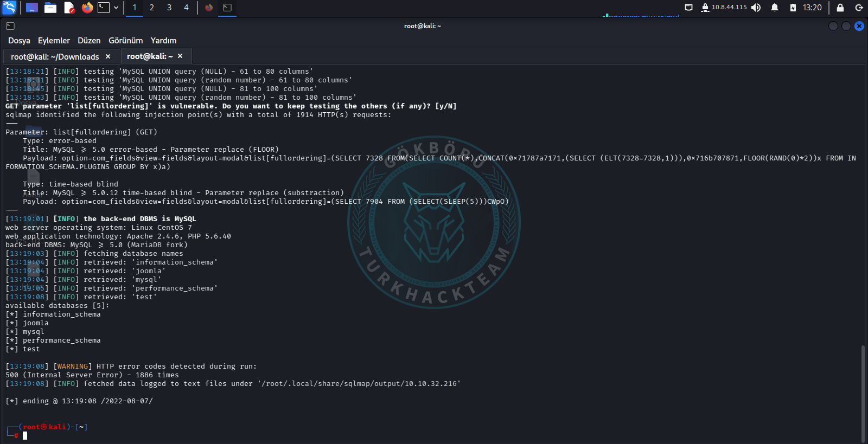
Task: Maximize the terminal window
Action: click(x=846, y=26)
